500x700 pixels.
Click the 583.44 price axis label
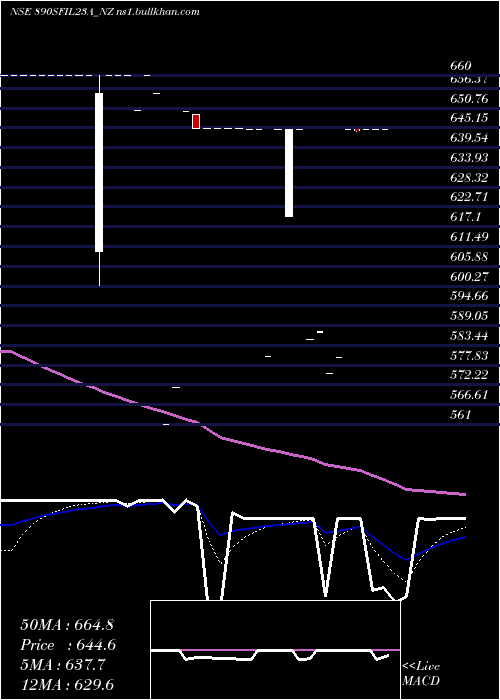point(469,335)
